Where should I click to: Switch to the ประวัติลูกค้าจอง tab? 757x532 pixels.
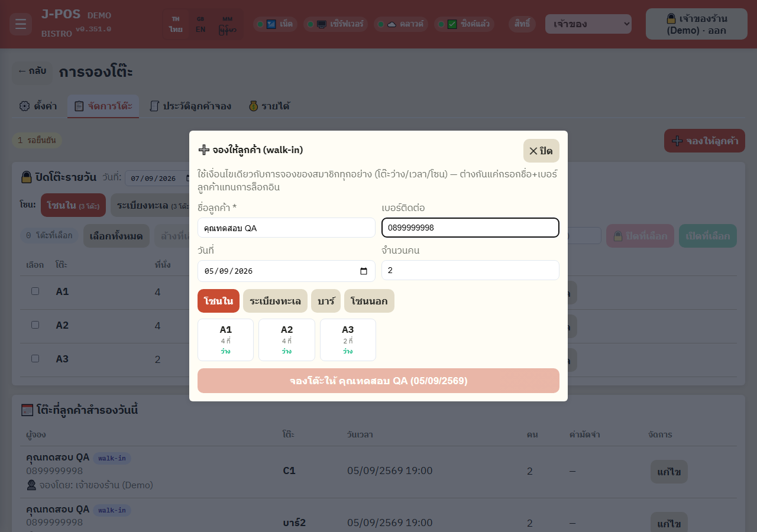coord(190,106)
